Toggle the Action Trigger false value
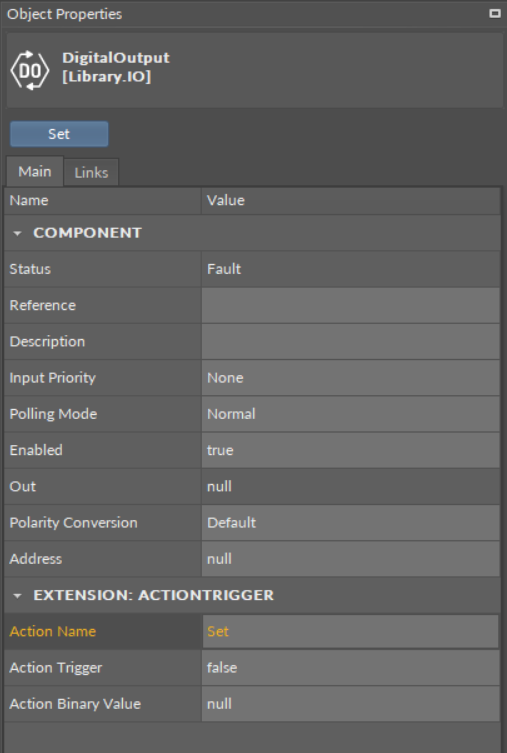This screenshot has height=753, width=507. [350, 668]
